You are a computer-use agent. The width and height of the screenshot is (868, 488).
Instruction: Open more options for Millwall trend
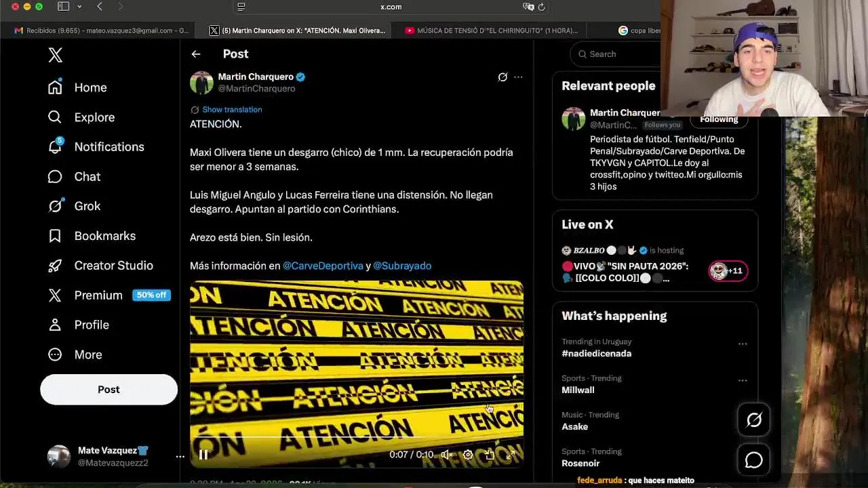(x=743, y=381)
